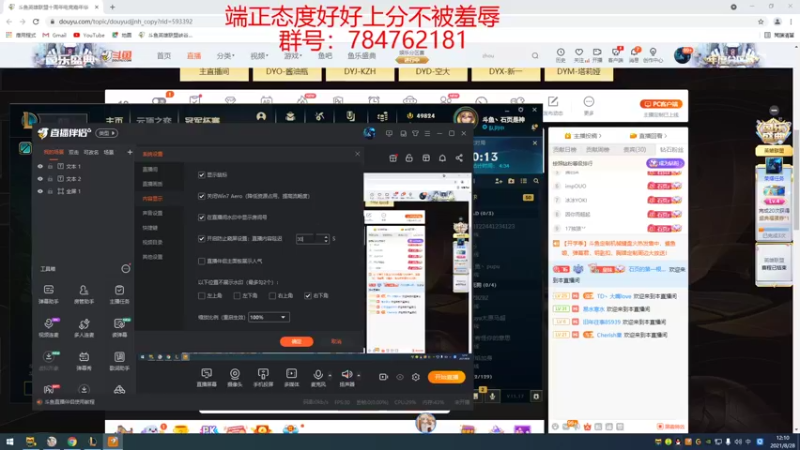
Task: Open the 游戏 dropdown in Douyu navigation
Action: 293,56
